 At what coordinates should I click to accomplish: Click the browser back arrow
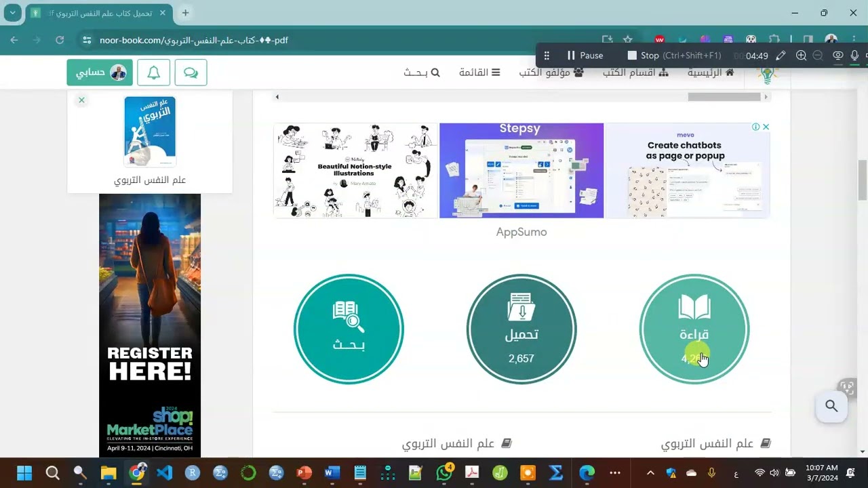point(14,40)
